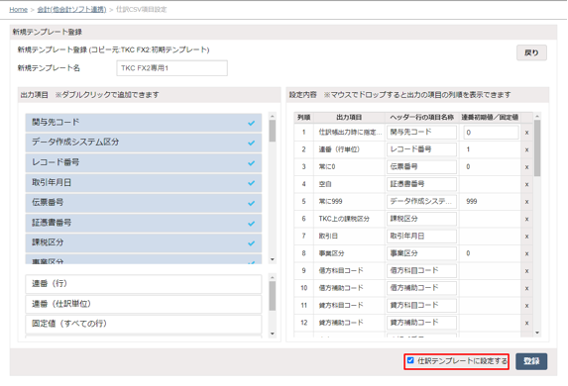Screen dimensions: 568x386
Task: Click the 999 value in row 5
Action: point(472,202)
